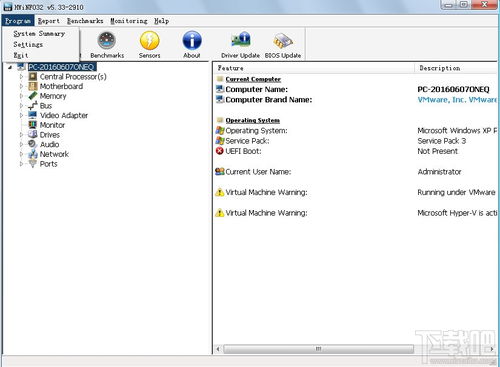500x367 pixels.
Task: Expand the Video Adapter node
Action: click(x=21, y=115)
